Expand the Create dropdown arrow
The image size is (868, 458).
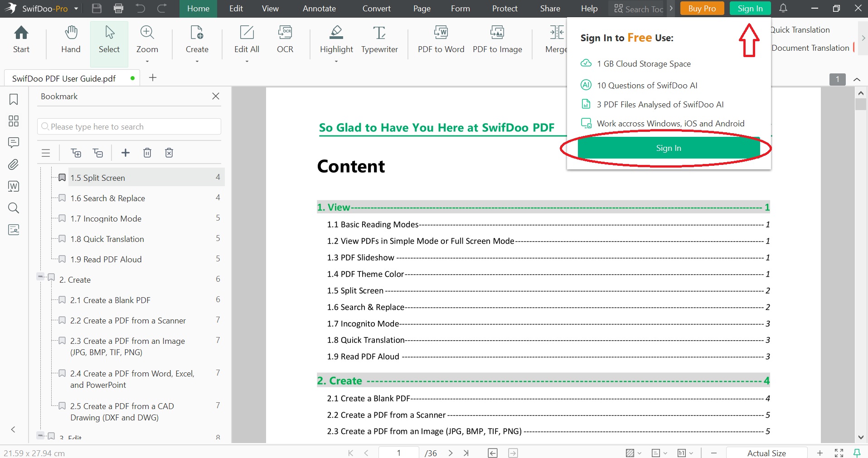(197, 61)
